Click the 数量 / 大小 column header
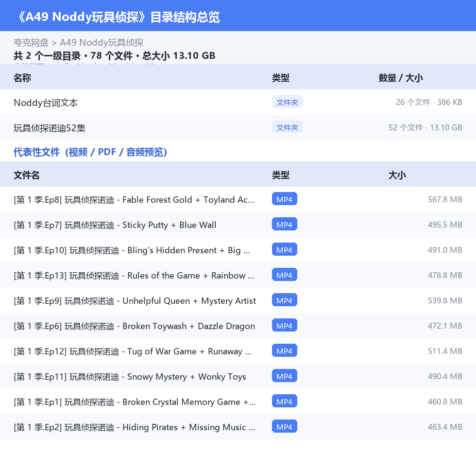Screen dimensions: 476x455 click(x=400, y=78)
